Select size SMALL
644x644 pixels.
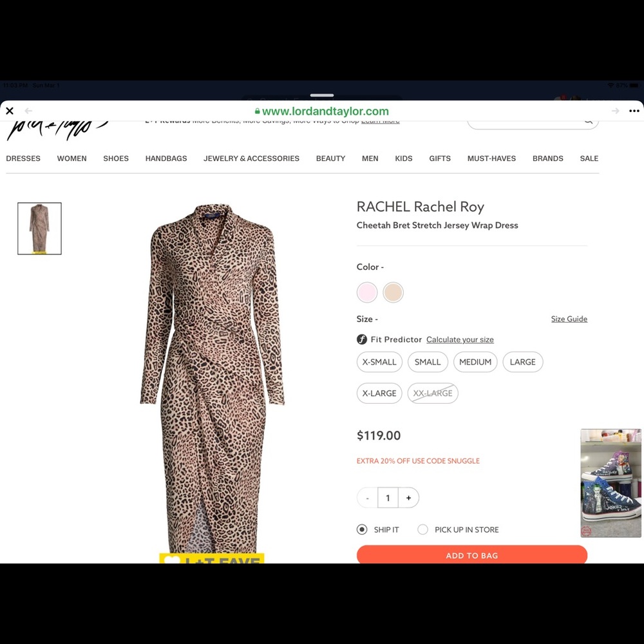point(428,362)
